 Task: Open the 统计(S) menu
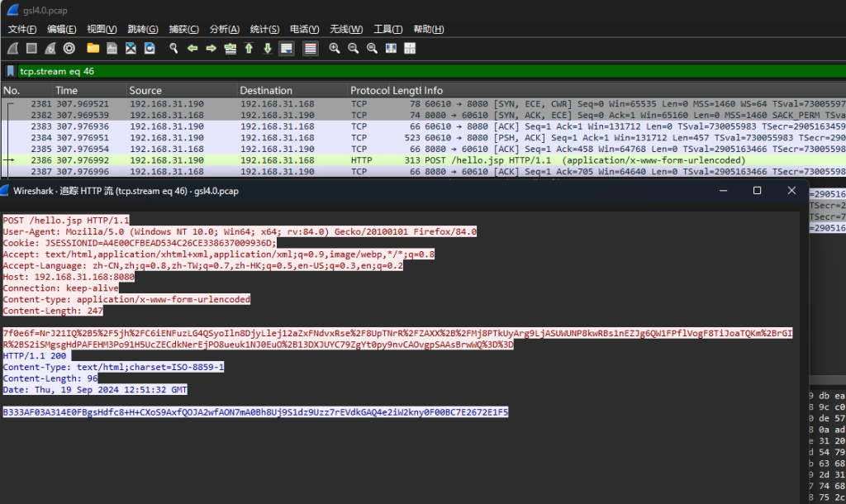(x=264, y=30)
